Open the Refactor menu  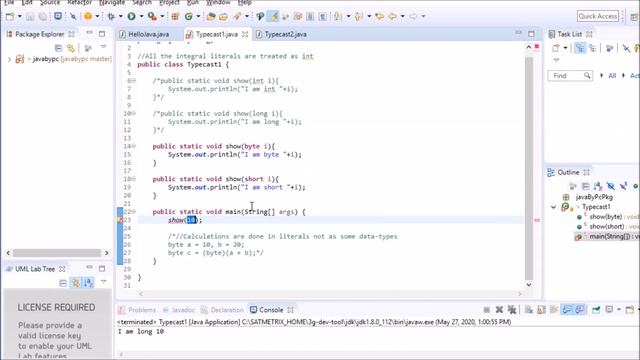click(79, 2)
